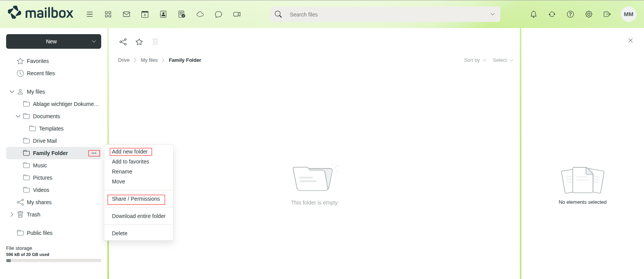The image size is (644, 279).
Task: Open the settings gear icon
Action: [589, 14]
